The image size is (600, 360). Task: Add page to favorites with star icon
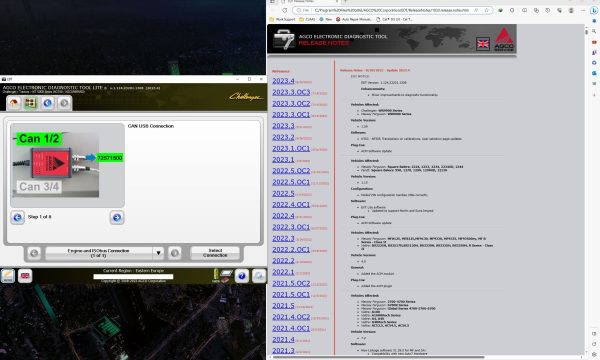point(487,10)
